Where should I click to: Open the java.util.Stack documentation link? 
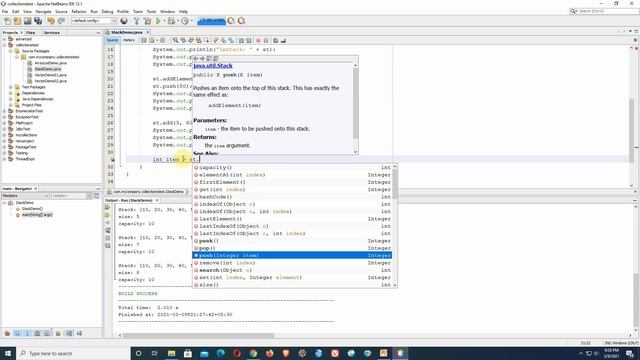(213, 66)
